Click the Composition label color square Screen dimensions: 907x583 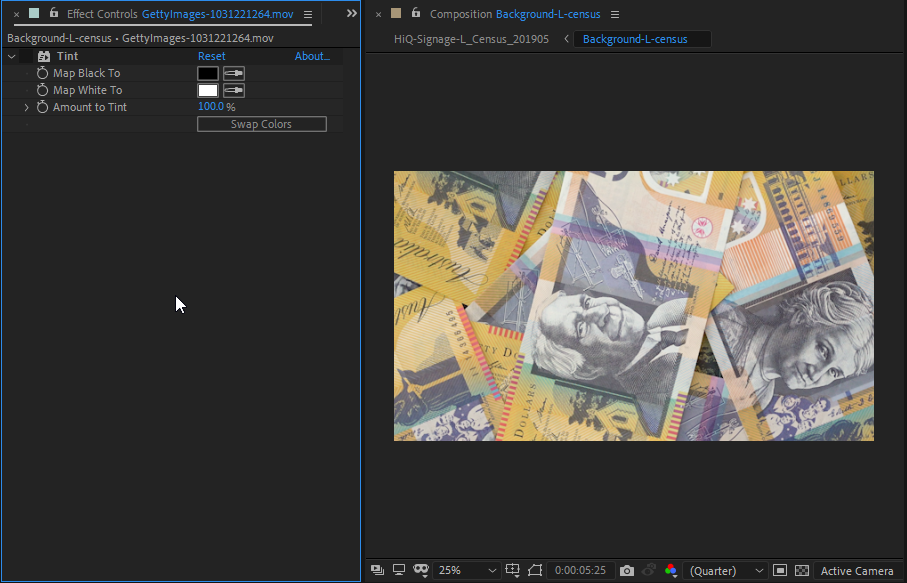coord(396,13)
